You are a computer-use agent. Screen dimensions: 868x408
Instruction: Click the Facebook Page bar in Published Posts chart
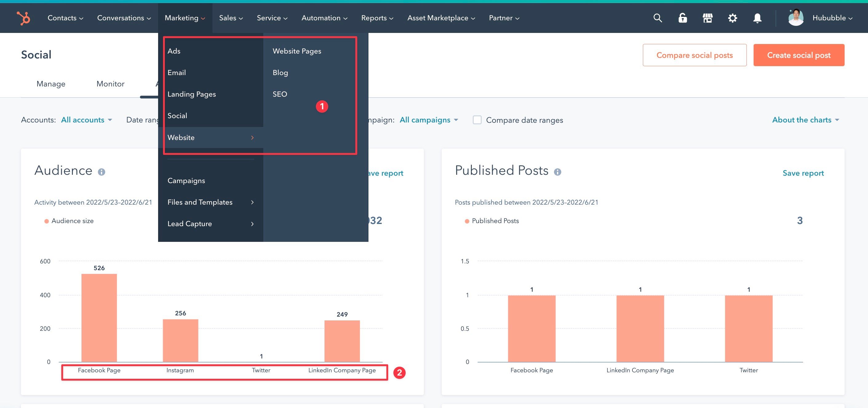point(532,328)
